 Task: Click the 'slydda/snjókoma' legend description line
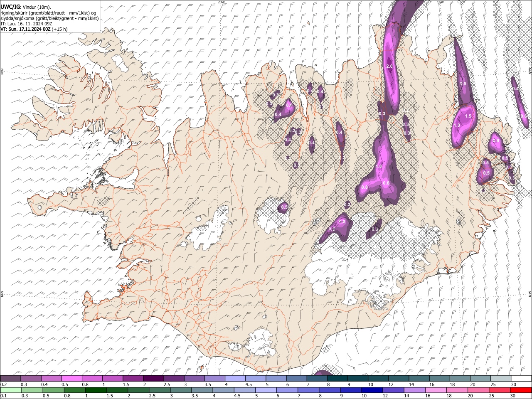point(49,18)
